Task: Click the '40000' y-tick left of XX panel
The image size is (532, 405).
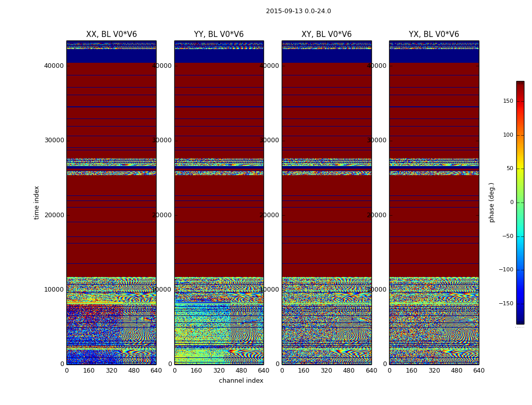Action: coord(54,65)
